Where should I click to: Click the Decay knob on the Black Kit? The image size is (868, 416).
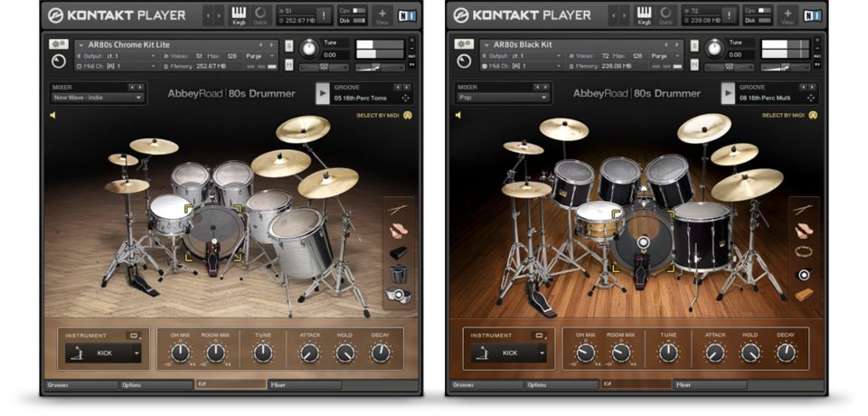coord(786,353)
